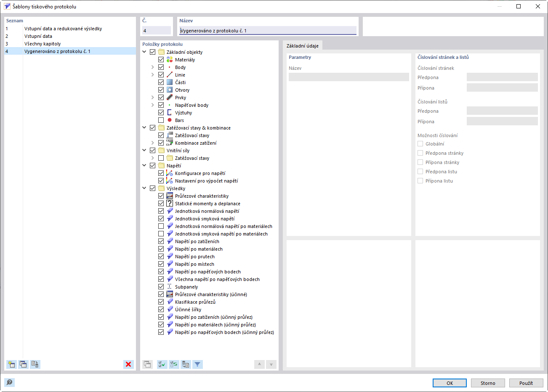548x392 pixels.
Task: Click the Konfigurace pro napětí icon
Action: (170, 173)
